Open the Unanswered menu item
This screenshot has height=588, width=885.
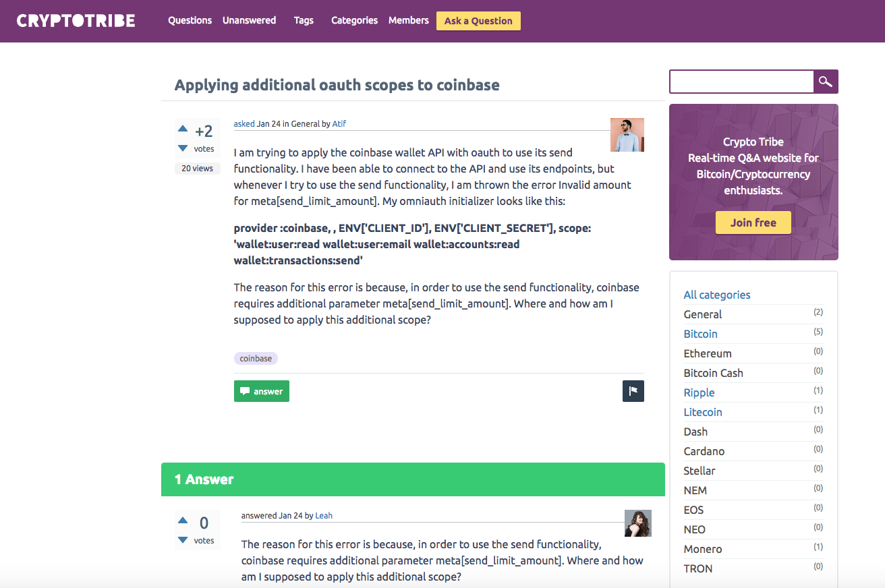pos(250,20)
